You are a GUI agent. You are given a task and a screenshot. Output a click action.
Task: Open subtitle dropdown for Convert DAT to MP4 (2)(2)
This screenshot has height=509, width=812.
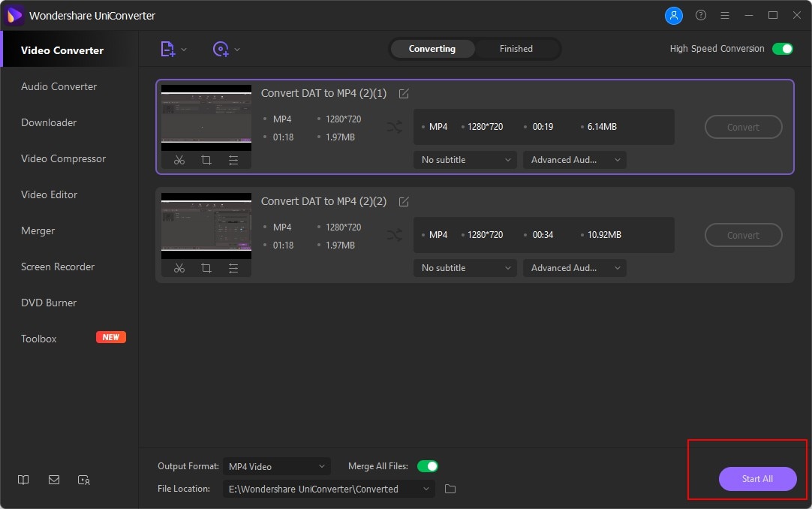tap(465, 268)
